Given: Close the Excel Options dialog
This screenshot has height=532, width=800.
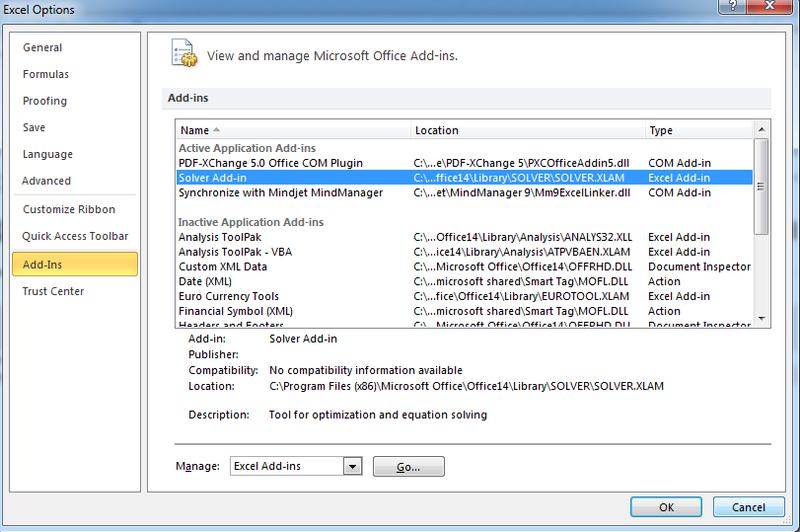Looking at the screenshot, I should point(770,6).
